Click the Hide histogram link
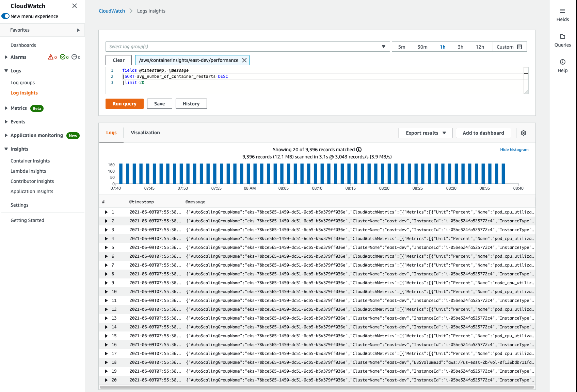The height and width of the screenshot is (392, 577). pyautogui.click(x=514, y=150)
